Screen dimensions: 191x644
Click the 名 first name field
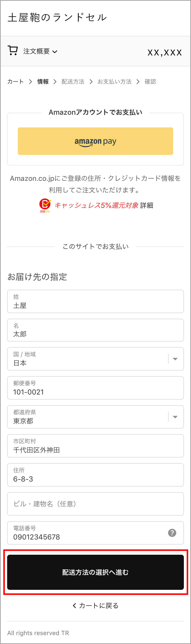coord(95,330)
